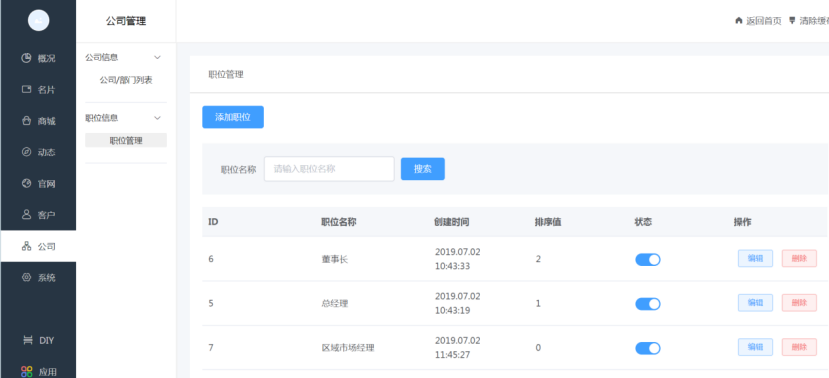The height and width of the screenshot is (378, 829).
Task: Click the 应用 colorful apps icon
Action: 27,372
